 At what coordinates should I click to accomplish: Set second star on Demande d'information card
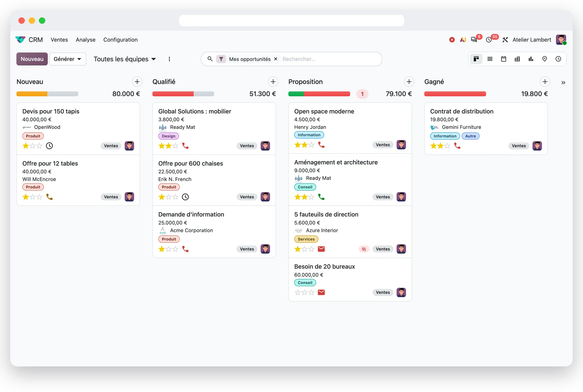click(169, 249)
